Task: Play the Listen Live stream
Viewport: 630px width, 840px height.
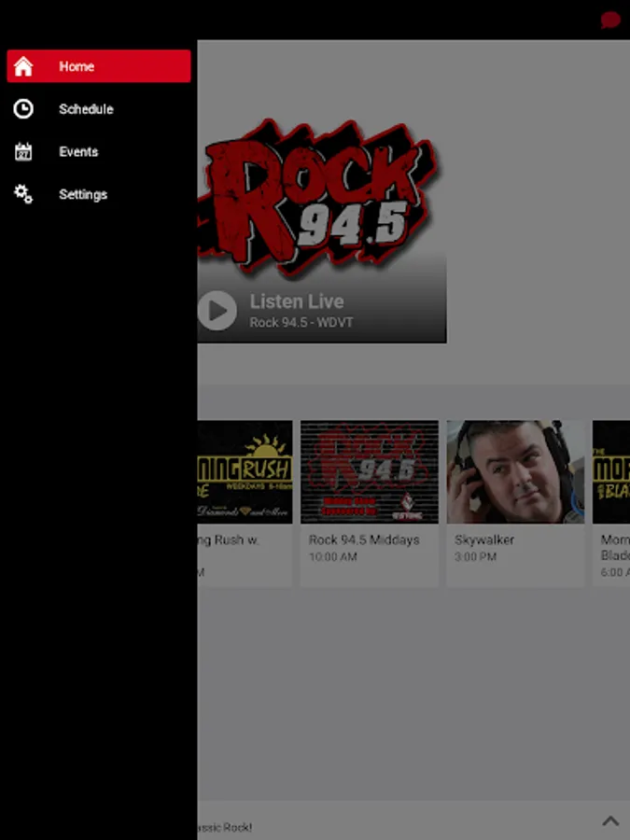Action: pos(217,311)
